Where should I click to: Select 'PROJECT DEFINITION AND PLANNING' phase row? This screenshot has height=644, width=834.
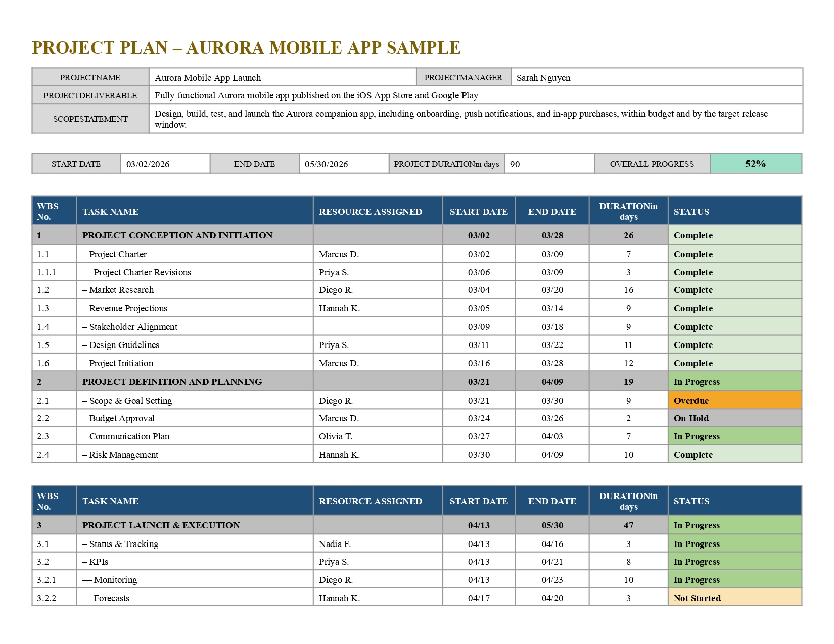point(417,382)
